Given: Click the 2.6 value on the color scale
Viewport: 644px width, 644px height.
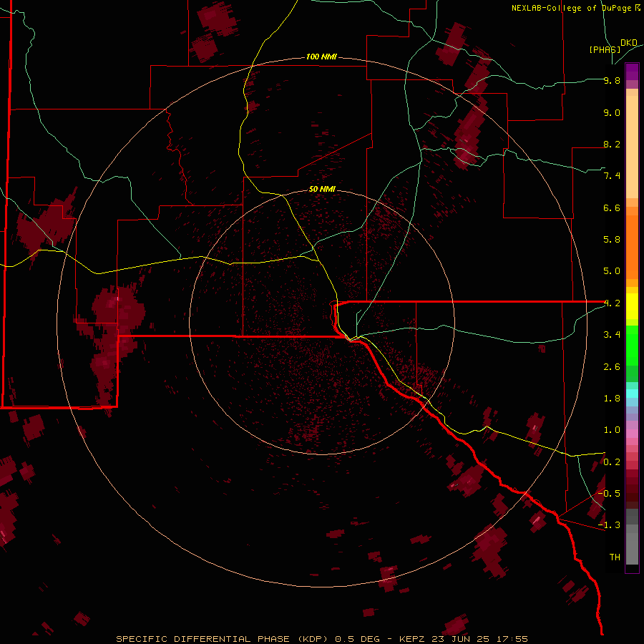Looking at the screenshot, I should click(x=612, y=367).
